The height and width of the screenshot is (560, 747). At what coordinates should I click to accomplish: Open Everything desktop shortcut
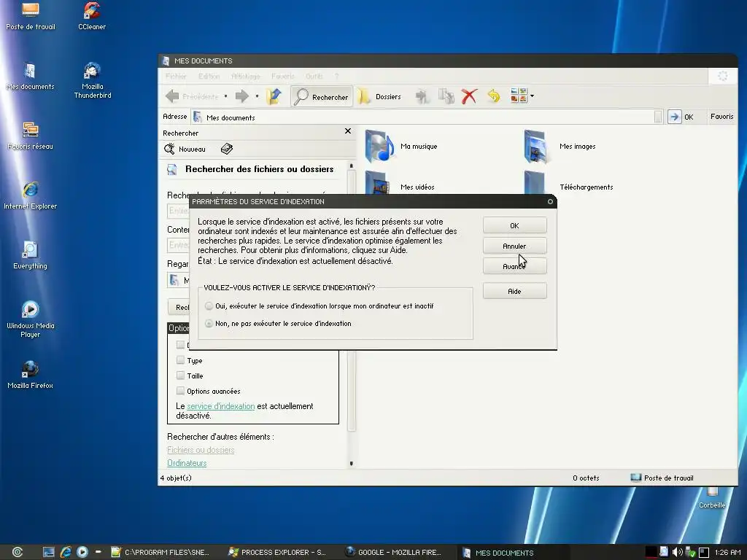[30, 255]
